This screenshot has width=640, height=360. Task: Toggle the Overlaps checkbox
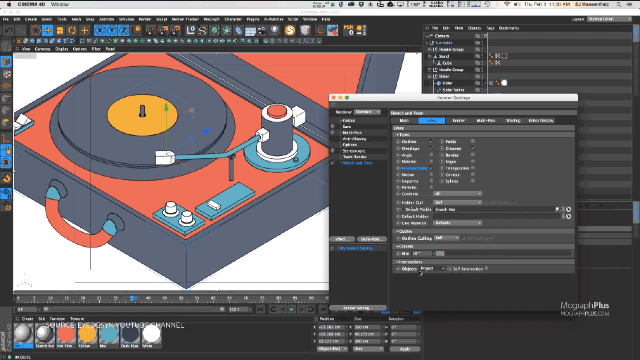coord(431,148)
